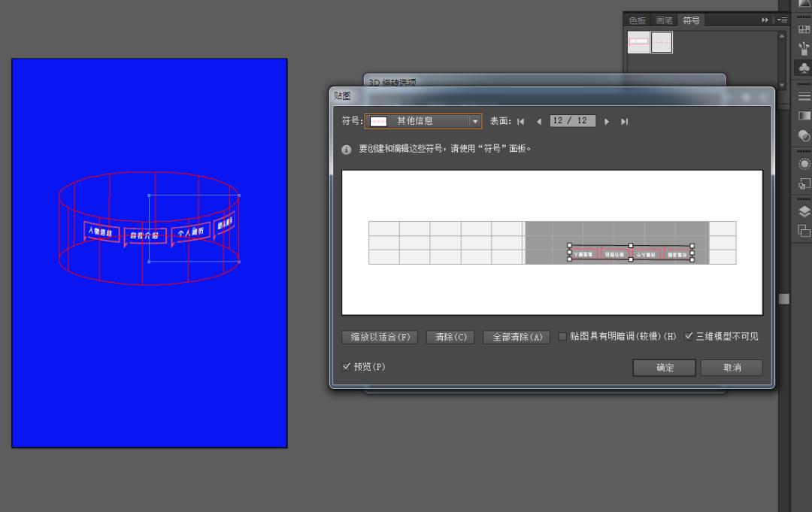This screenshot has height=512, width=812.
Task: Go to the previous surface arrow
Action: tap(539, 121)
